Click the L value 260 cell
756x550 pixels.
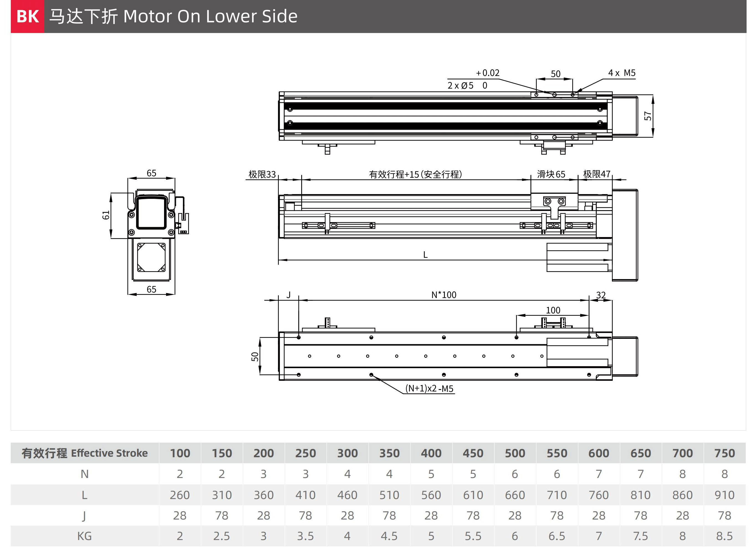pyautogui.click(x=180, y=495)
